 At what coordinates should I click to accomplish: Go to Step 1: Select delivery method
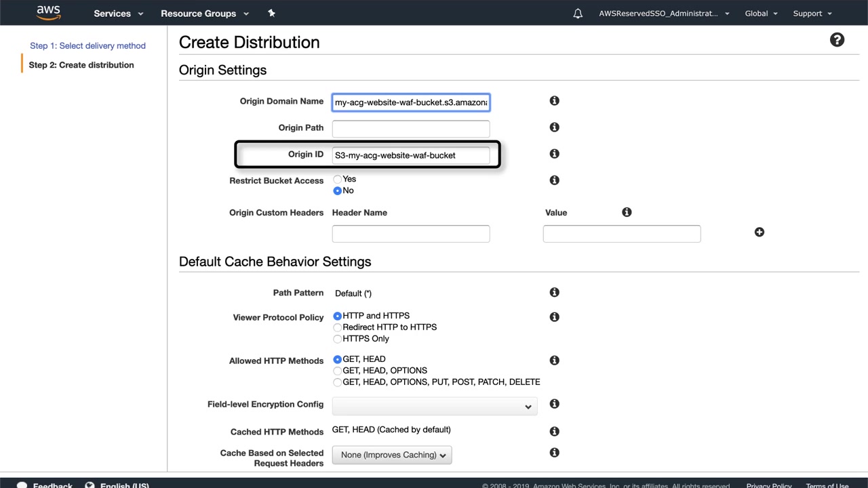[x=87, y=45]
